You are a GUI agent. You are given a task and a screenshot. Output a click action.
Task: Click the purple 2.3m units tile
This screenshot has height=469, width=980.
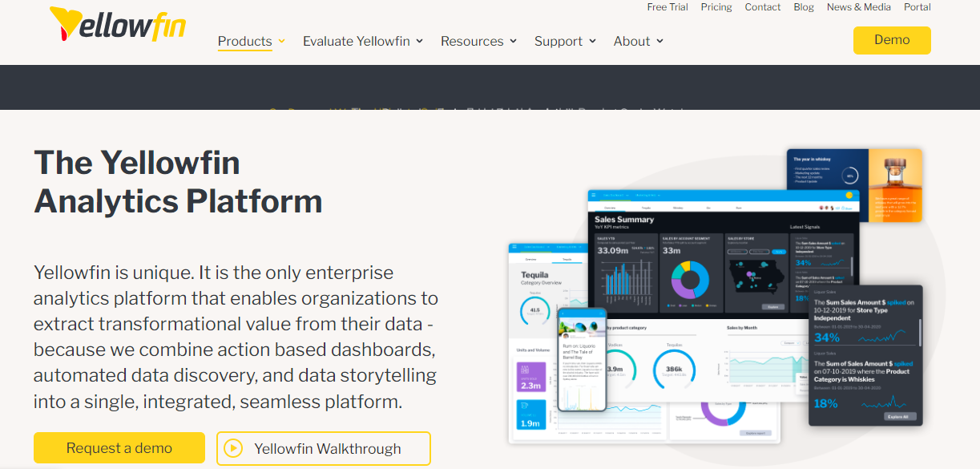coord(531,378)
